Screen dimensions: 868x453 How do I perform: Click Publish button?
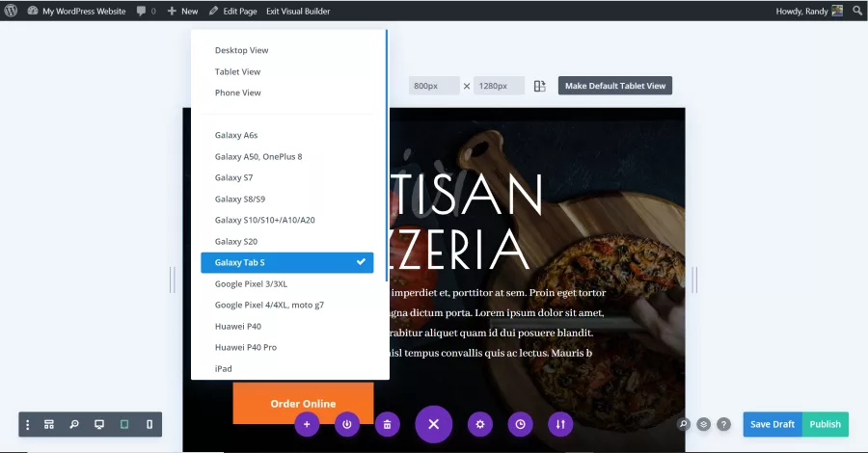point(825,424)
